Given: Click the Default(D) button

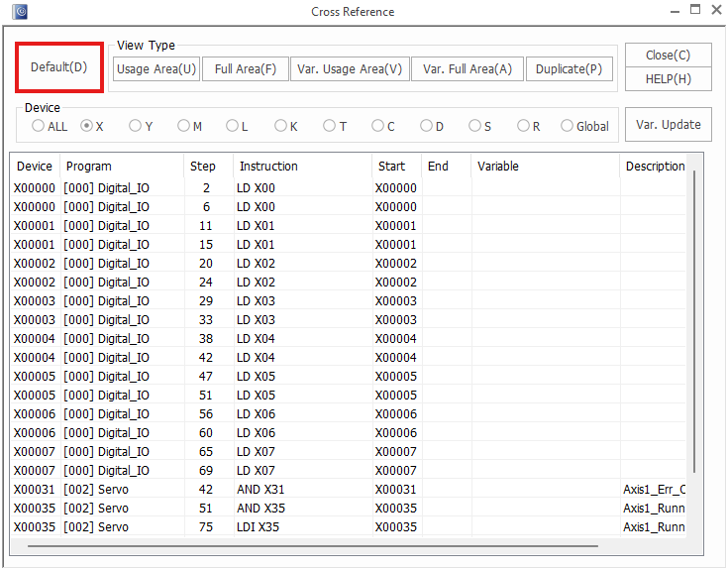Looking at the screenshot, I should click(x=58, y=67).
